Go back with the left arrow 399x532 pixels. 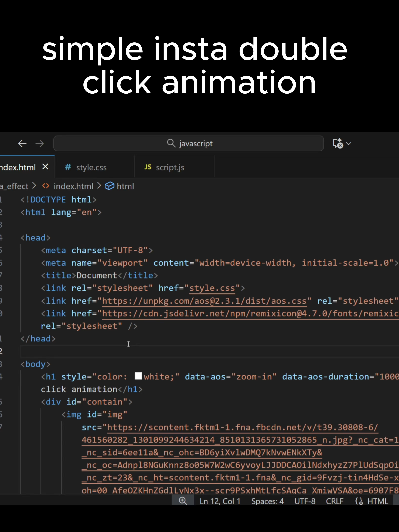click(22, 144)
